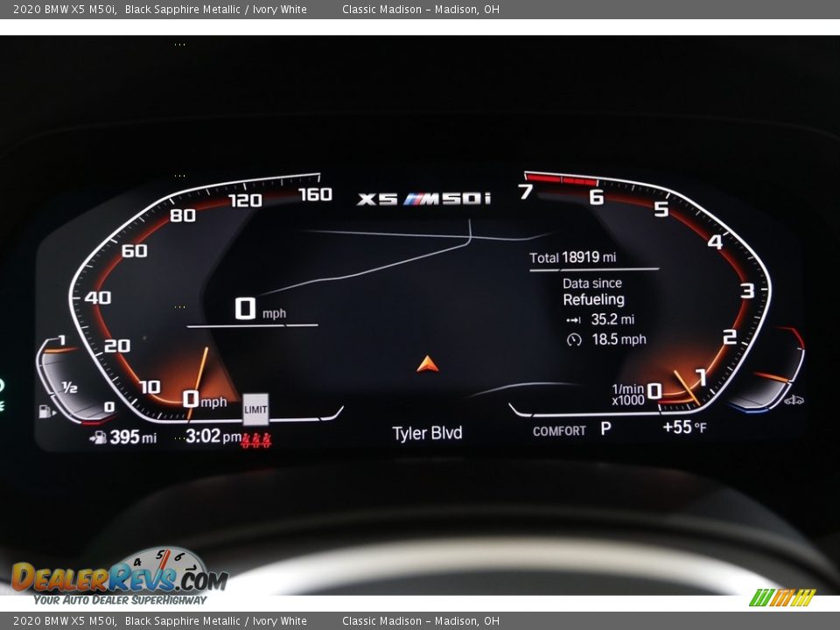
Task: Expand the Refueling statistics section
Action: [x=594, y=299]
